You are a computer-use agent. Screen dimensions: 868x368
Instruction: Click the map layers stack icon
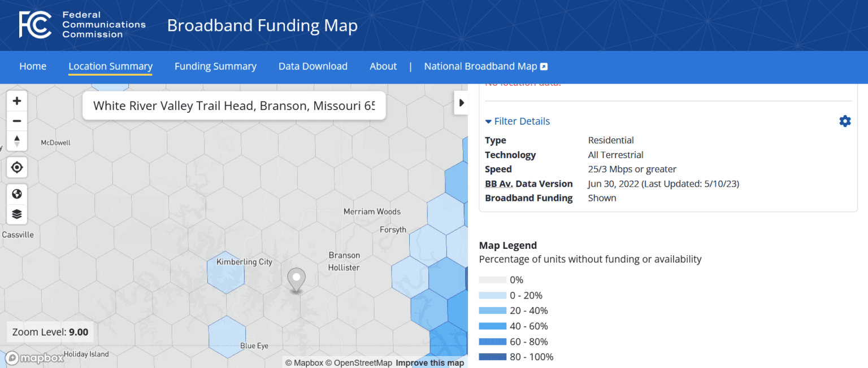17,213
